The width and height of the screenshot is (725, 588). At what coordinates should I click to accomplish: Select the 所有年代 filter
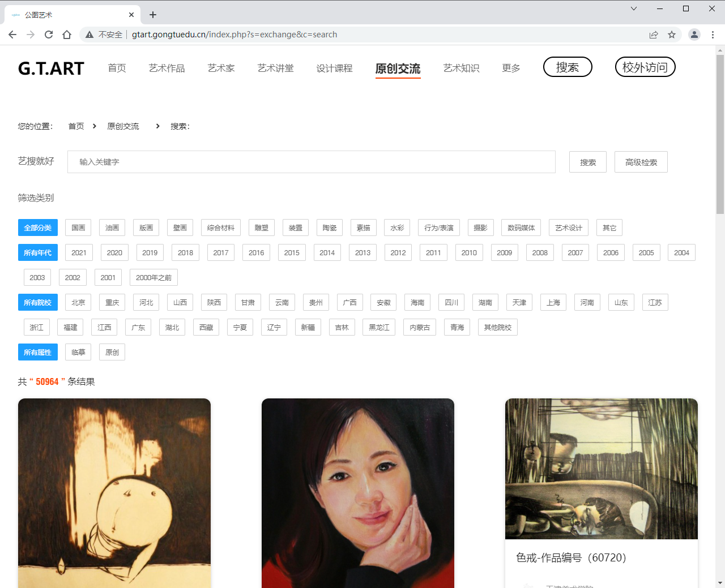37,252
